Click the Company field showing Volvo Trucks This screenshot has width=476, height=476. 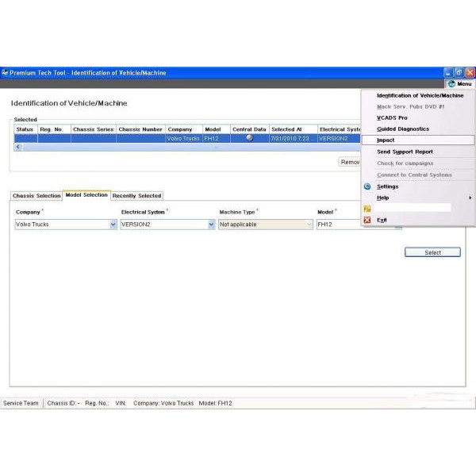point(66,225)
